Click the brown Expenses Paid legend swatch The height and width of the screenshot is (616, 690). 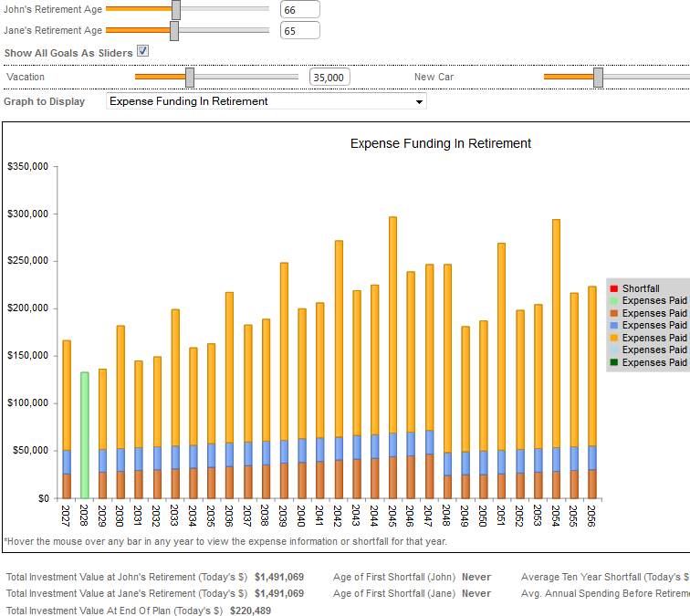[614, 313]
